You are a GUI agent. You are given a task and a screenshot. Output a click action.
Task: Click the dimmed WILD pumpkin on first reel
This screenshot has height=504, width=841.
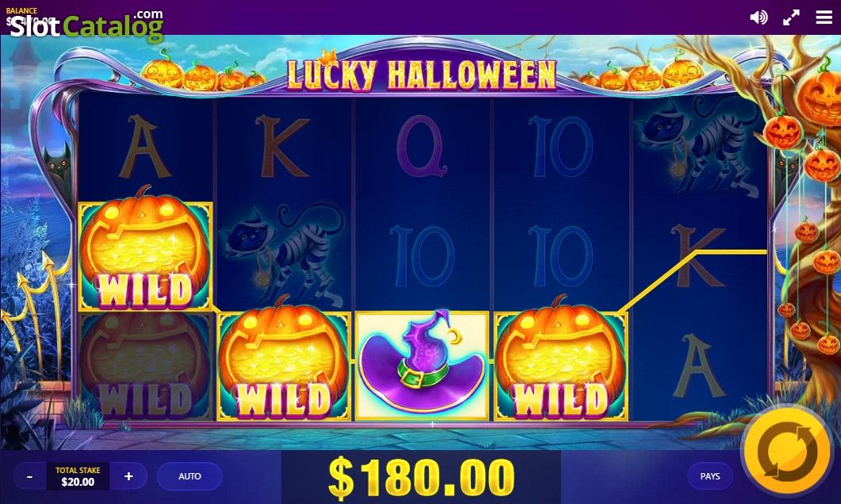click(145, 366)
